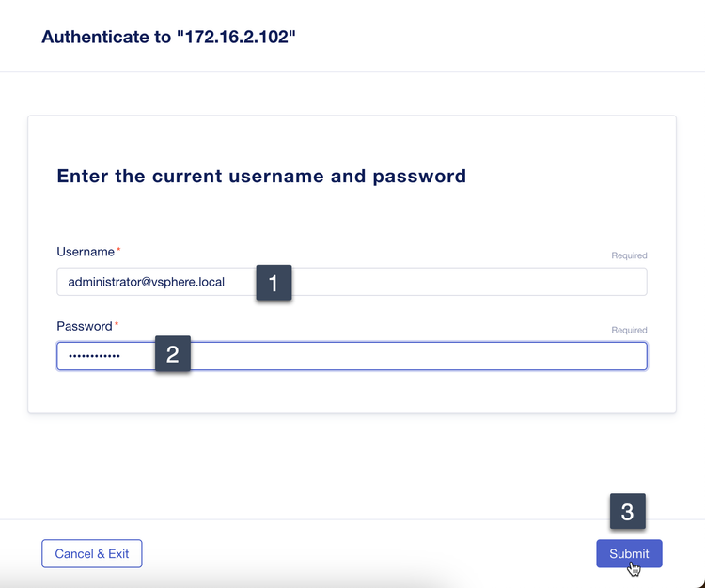Click the Required hint above Password field
Viewport: 705px width, 588px height.
pyautogui.click(x=629, y=330)
